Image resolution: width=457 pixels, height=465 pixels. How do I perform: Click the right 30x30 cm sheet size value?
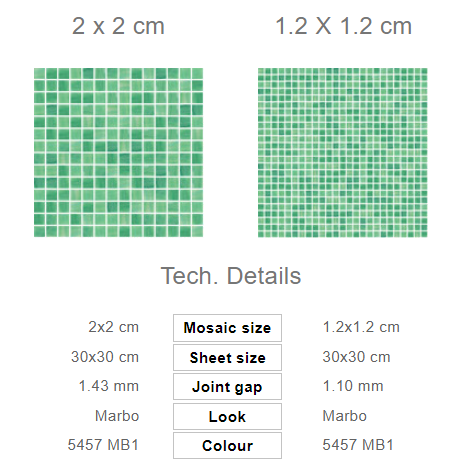point(356,357)
